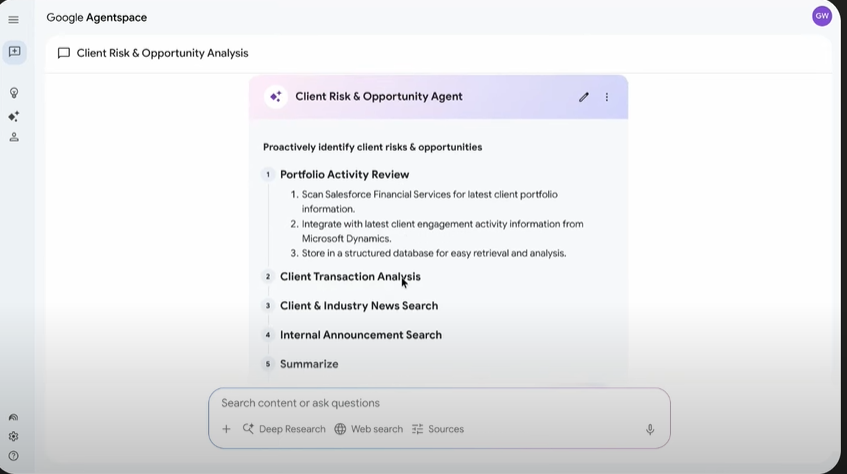Click the 'Scan Salesforce Financial Services' line
Viewport: 847px width, 474px height.
point(429,202)
